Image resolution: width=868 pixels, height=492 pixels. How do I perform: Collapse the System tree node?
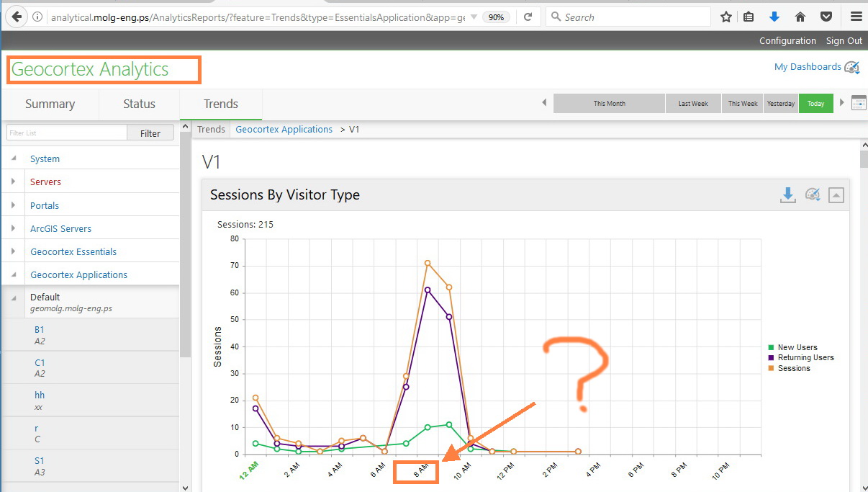pos(14,158)
